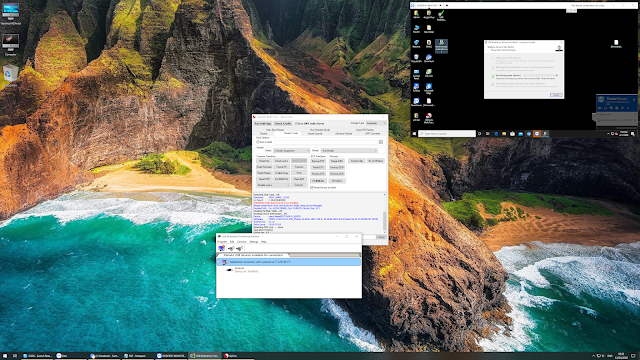Select the highlighted USB Redirector icon on remote desktop
This screenshot has height=360, width=640.
[x=441, y=46]
